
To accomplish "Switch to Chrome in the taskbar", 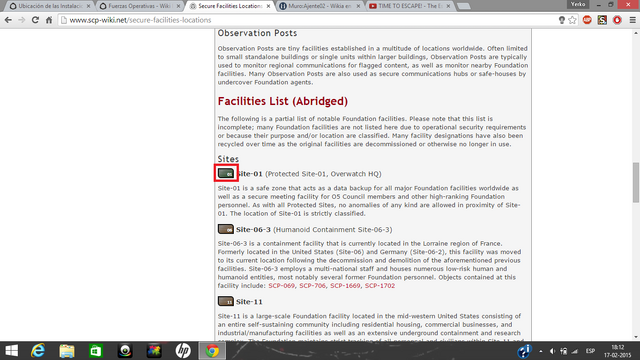I will click(x=212, y=351).
